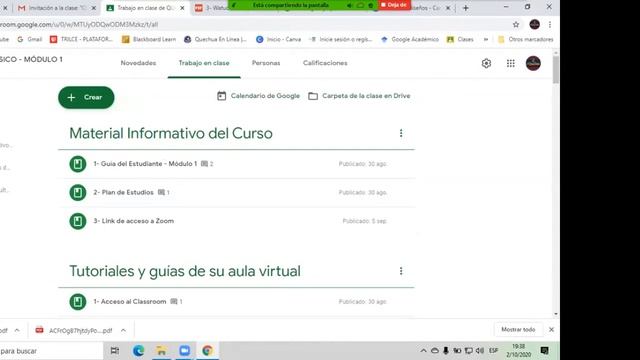The image size is (640, 360).
Task: Open Task View on the taskbar
Action: point(115,351)
